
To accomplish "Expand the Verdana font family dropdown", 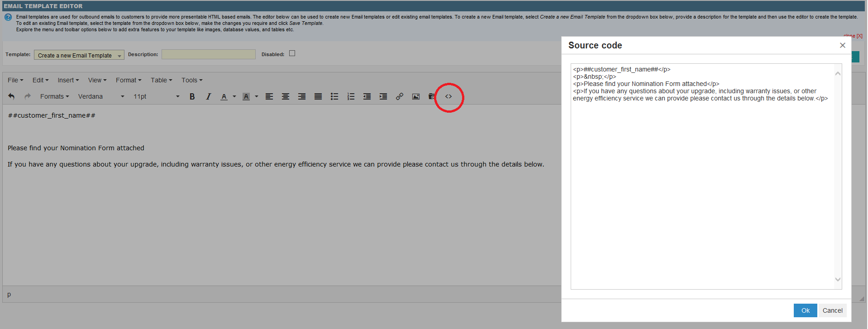I will 101,96.
